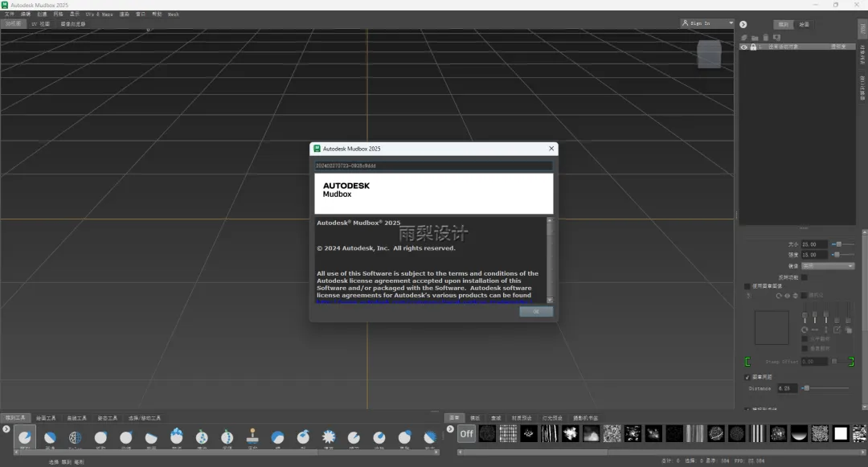
Task: Adjust the 大小 size slider
Action: point(842,244)
